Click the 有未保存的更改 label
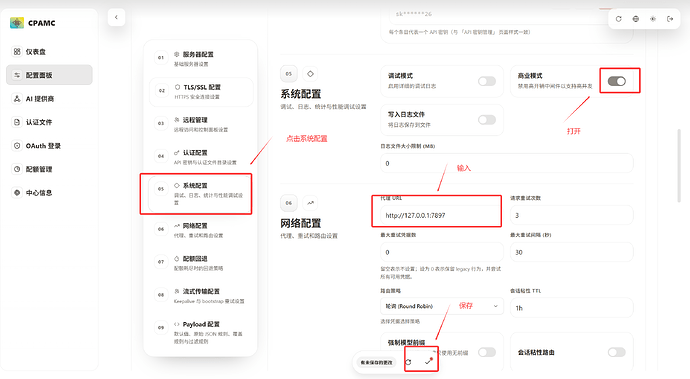The image size is (690, 379). point(376,362)
